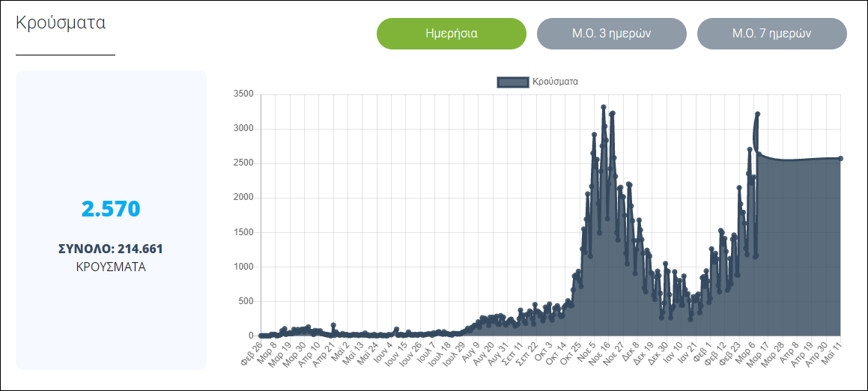Viewport: 868px width, 391px height.
Task: Click the Κρούσματα legend color box
Action: pyautogui.click(x=513, y=82)
